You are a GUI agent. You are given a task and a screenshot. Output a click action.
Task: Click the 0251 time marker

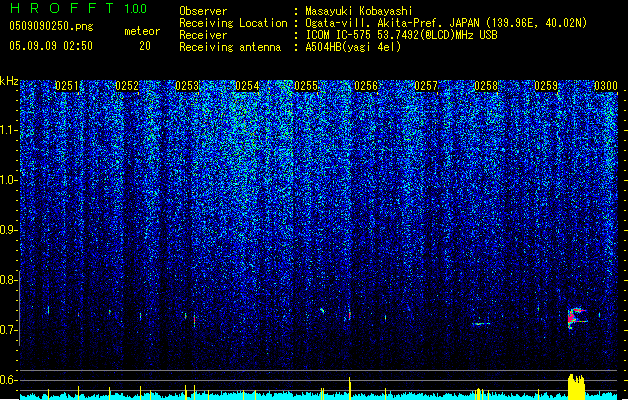(x=67, y=86)
